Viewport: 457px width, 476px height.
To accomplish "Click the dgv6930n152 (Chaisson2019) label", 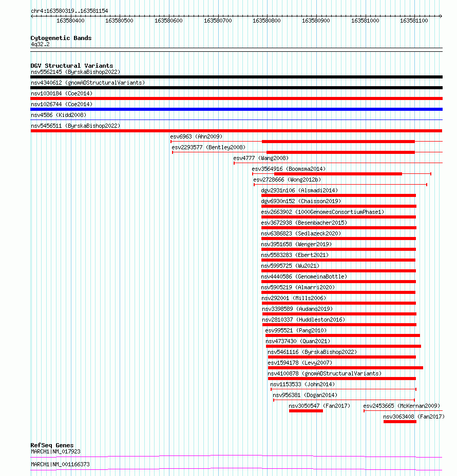I will 301,201.
